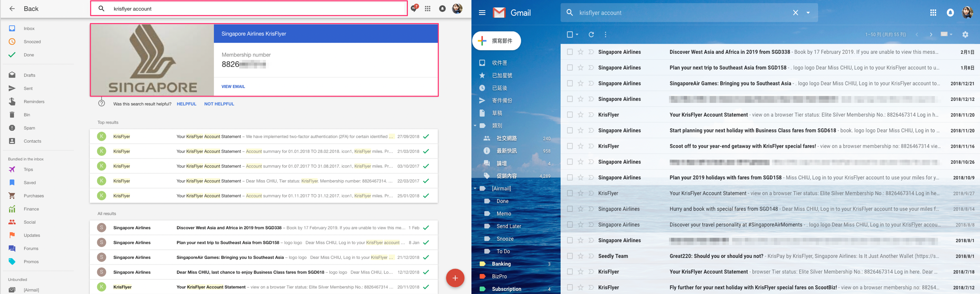Open the notification badge icon in Inbox
The width and height of the screenshot is (980, 294).
pos(414,8)
